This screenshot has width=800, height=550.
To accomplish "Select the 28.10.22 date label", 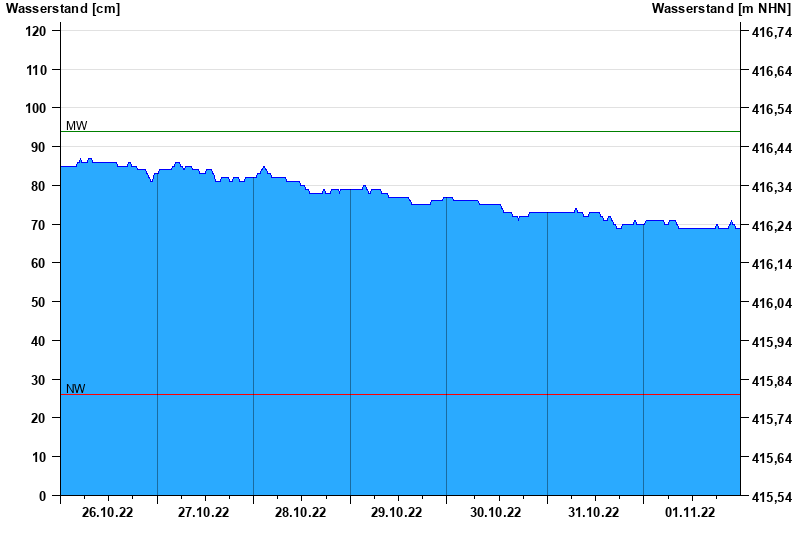I will point(300,512).
